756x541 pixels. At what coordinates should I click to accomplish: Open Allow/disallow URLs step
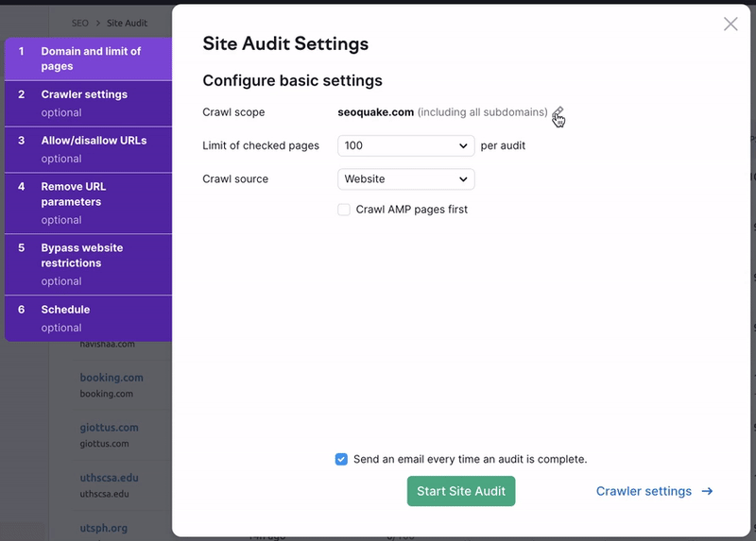coord(88,150)
